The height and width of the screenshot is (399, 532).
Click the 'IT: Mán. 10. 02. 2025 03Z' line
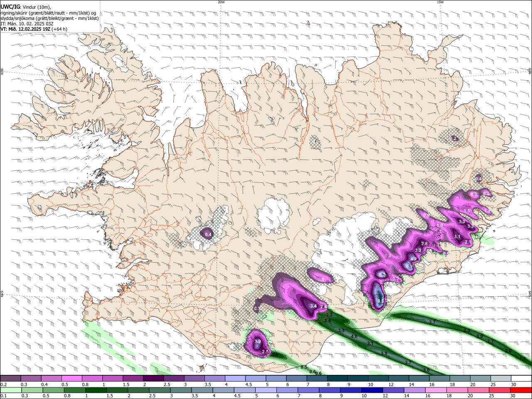27,24
